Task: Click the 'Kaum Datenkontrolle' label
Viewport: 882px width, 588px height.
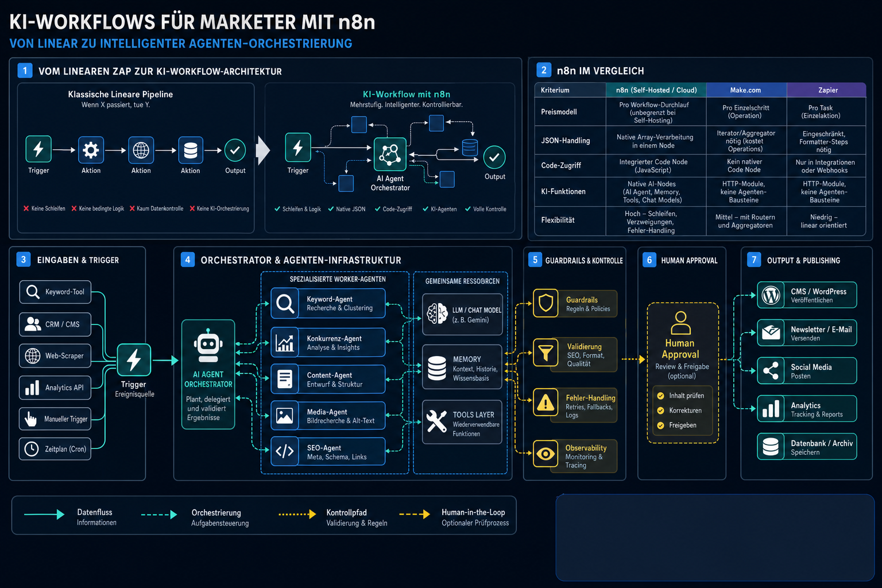Action: [156, 208]
